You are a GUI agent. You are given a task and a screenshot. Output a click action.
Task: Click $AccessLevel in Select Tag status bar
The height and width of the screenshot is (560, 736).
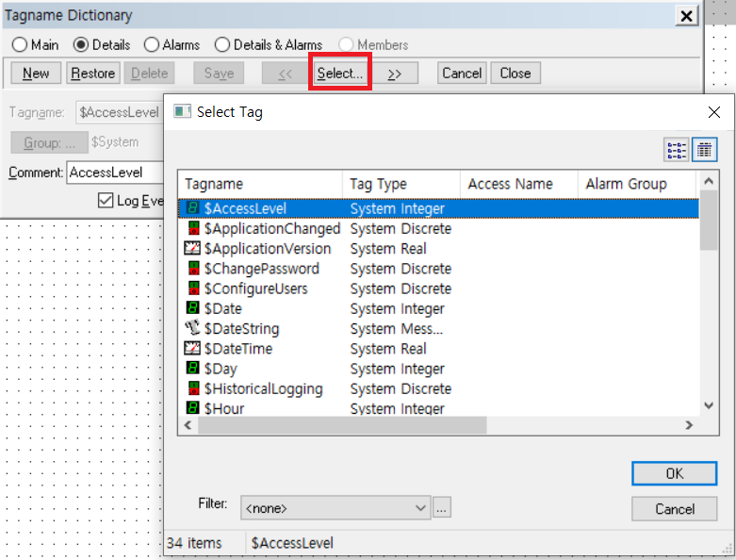292,543
